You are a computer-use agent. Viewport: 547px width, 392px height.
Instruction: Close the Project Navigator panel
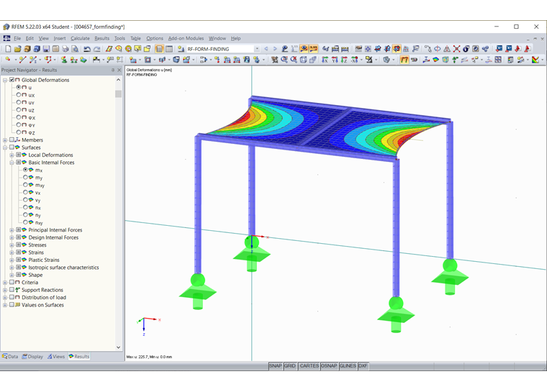[x=119, y=70]
